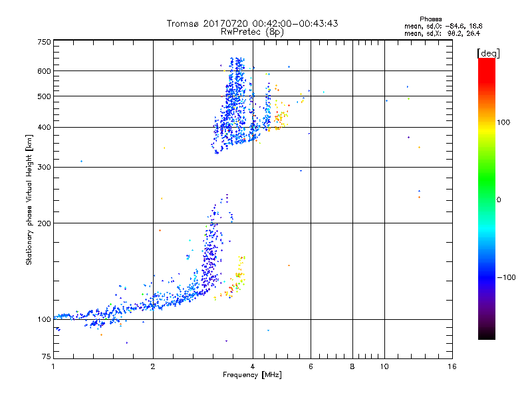Click the y-axis tick label '100'

[44, 320]
